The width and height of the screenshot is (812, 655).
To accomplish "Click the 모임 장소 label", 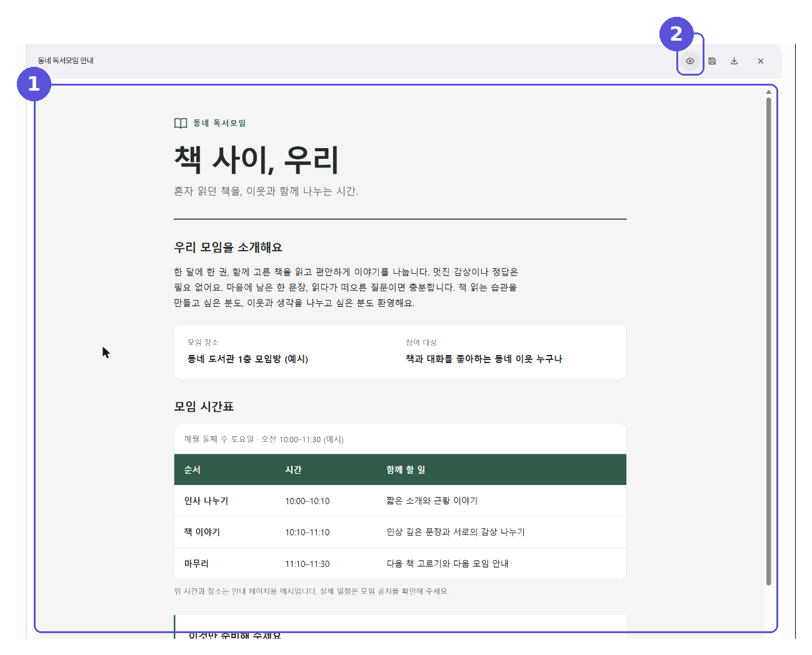I will (x=203, y=342).
